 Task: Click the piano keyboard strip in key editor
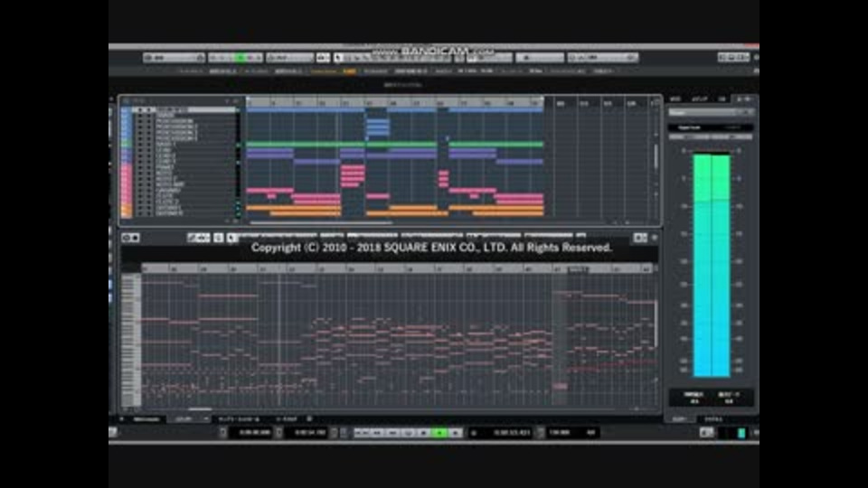tap(131, 341)
